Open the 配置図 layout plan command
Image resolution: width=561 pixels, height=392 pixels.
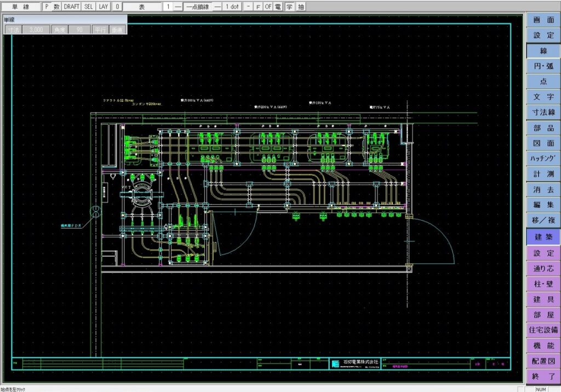(x=543, y=361)
